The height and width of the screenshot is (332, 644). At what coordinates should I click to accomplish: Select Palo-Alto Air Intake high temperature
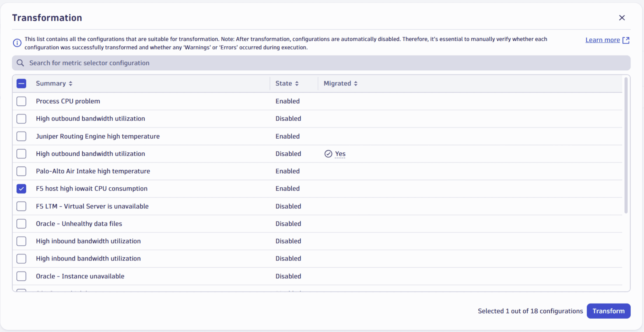point(21,171)
